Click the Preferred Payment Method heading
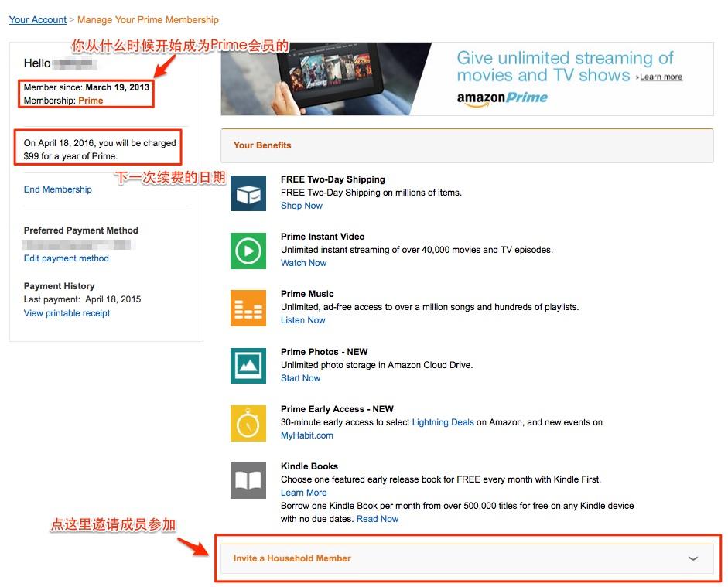Image resolution: width=728 pixels, height=587 pixels. pos(80,230)
